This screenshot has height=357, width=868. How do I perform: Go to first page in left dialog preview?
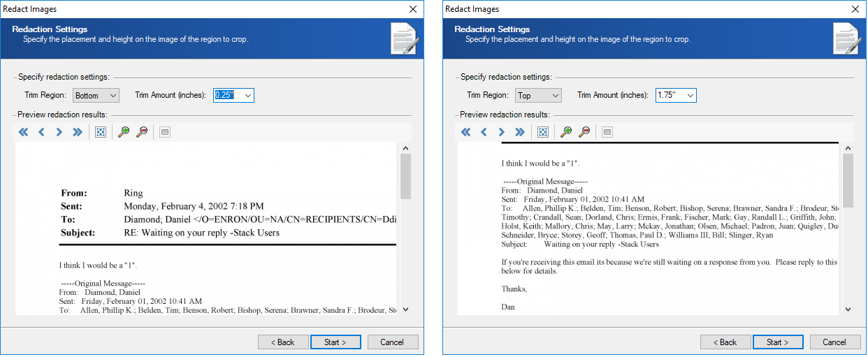[24, 132]
